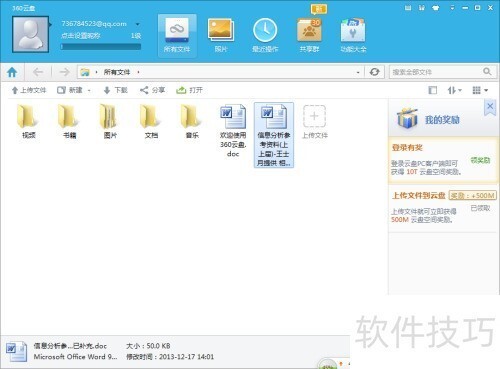This screenshot has width=500, height=369.
Task: Click the 分享 share button
Action: point(152,90)
